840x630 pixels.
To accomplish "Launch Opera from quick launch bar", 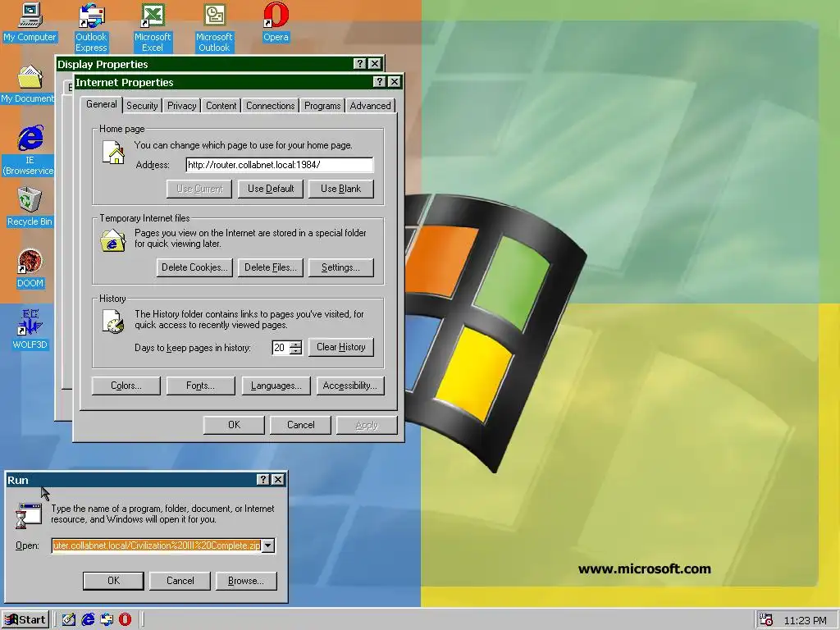I will point(125,619).
